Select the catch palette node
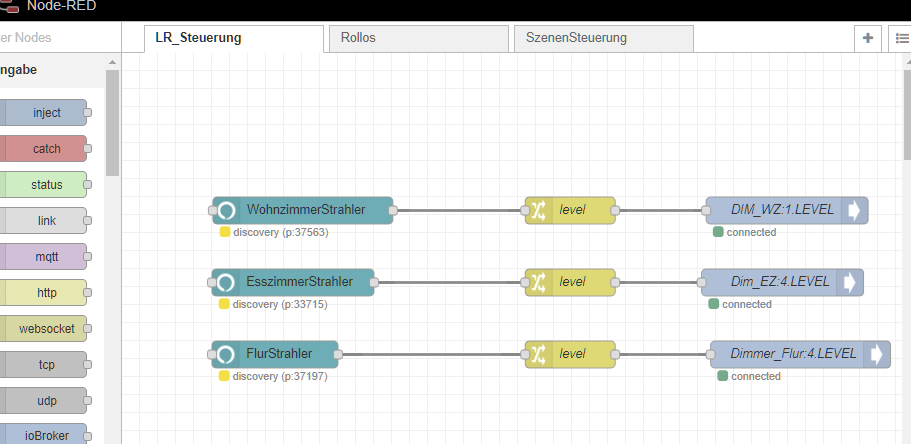The width and height of the screenshot is (911, 444). pos(43,149)
